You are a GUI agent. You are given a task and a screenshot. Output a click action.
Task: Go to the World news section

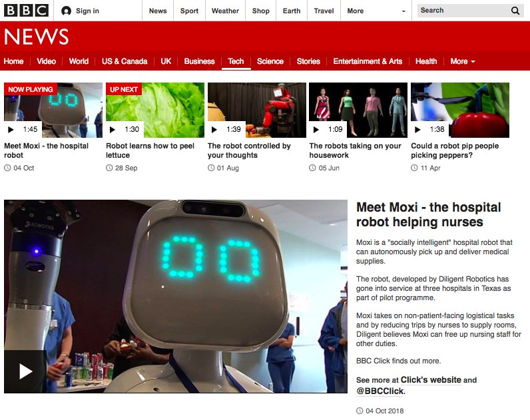pos(79,61)
